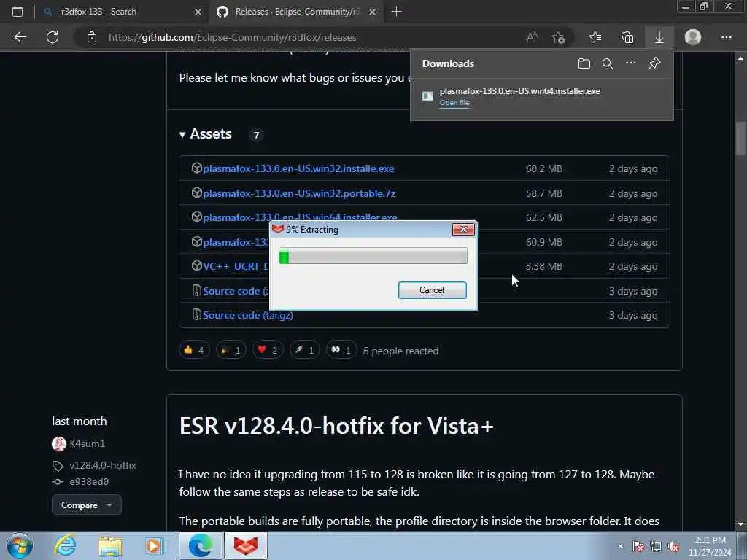The image size is (747, 560).
Task: Open ESR v128.4.0-hotfix for Vista+ release title
Action: [x=336, y=426]
